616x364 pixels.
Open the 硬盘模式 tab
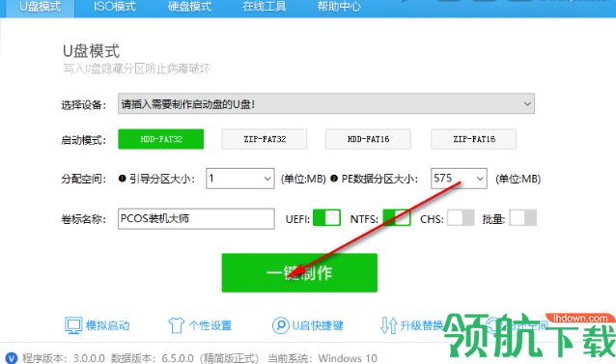189,7
